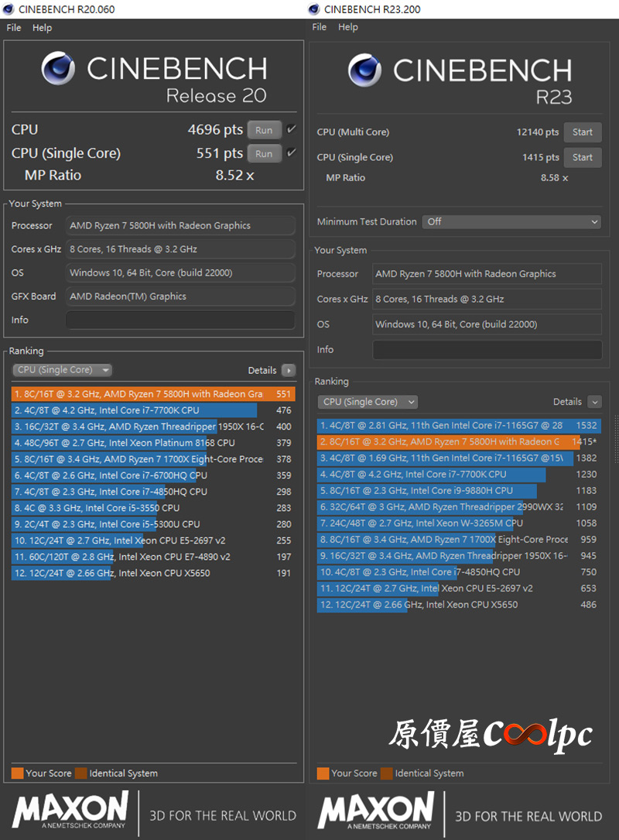Image resolution: width=619 pixels, height=840 pixels.
Task: Select R23 ranking row i7-1165G7 score 1382
Action: point(459,458)
